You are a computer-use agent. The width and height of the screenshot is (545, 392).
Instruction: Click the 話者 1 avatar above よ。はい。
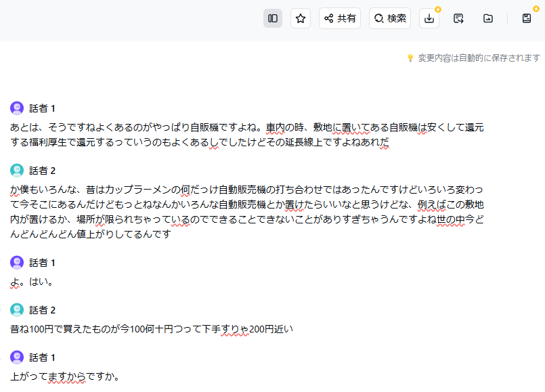[x=17, y=263]
